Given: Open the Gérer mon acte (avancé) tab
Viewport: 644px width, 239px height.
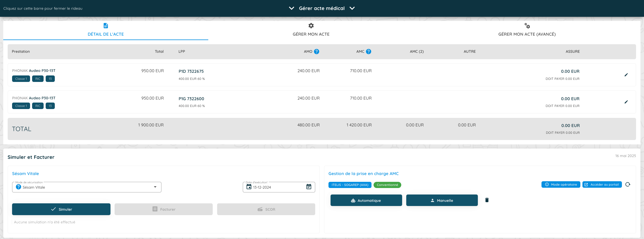Looking at the screenshot, I should [527, 30].
